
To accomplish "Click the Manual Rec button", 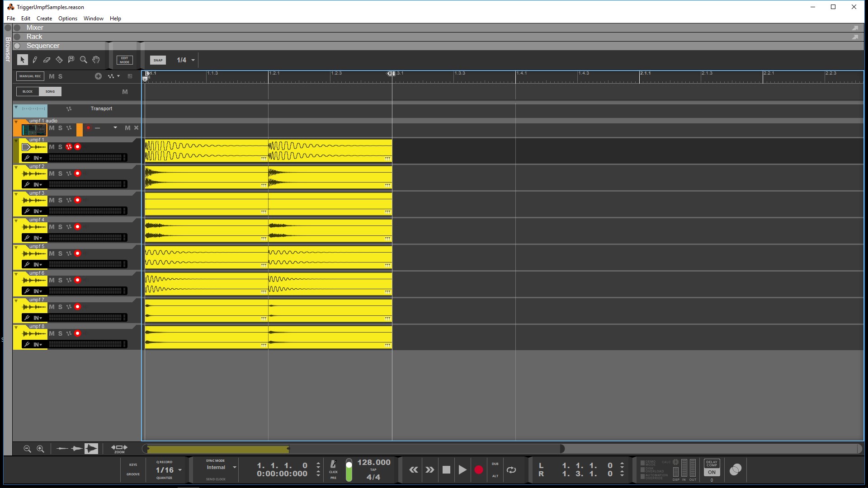I will pyautogui.click(x=30, y=76).
